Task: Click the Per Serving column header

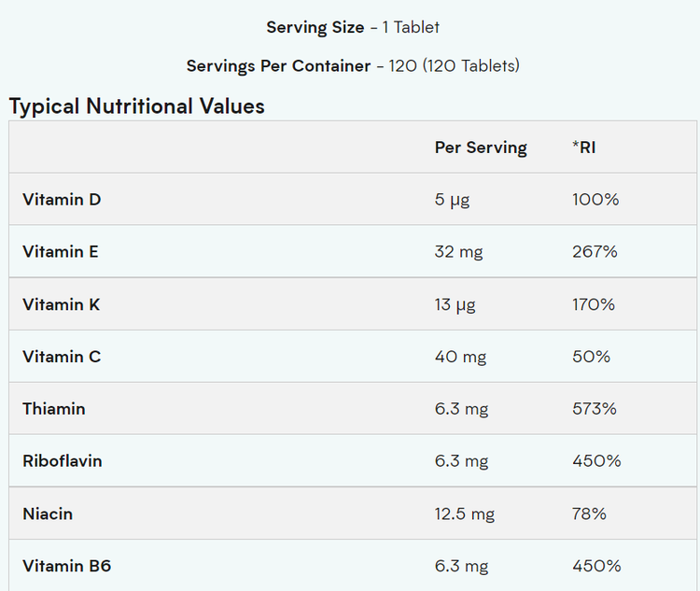Action: (x=481, y=148)
